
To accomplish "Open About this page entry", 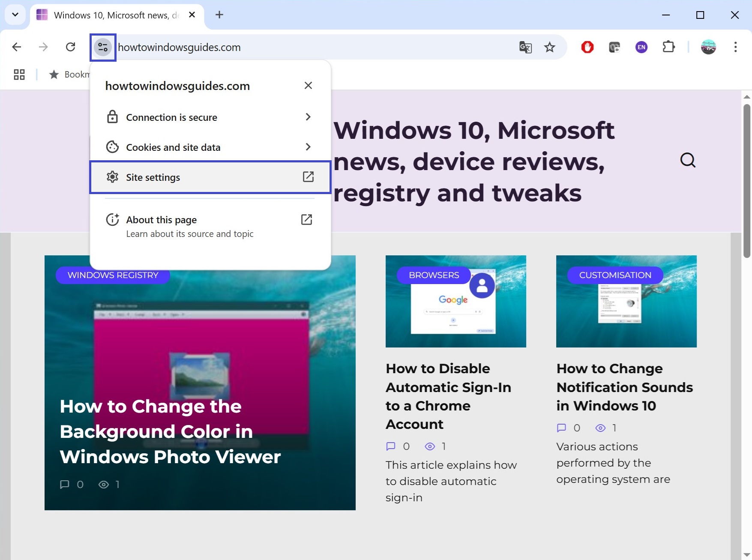I will [x=210, y=226].
